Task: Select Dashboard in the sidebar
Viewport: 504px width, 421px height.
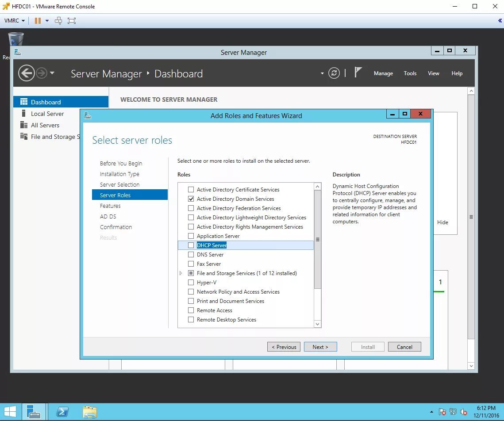Action: pos(61,102)
